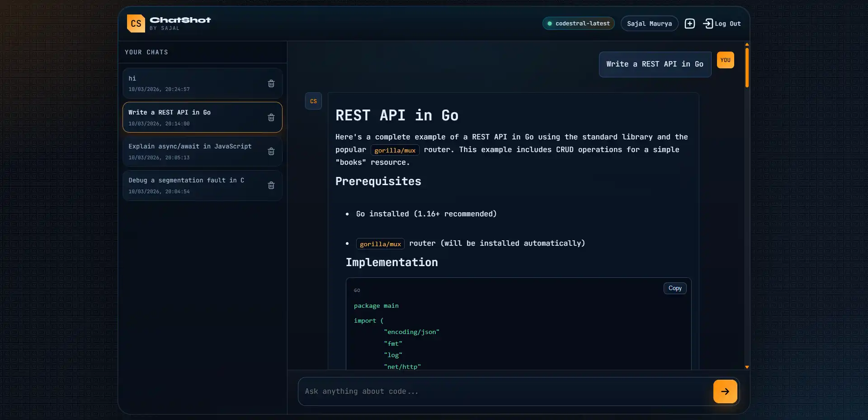Click the "YOUR CHATS" sidebar header
This screenshot has height=420, width=868.
tap(146, 52)
